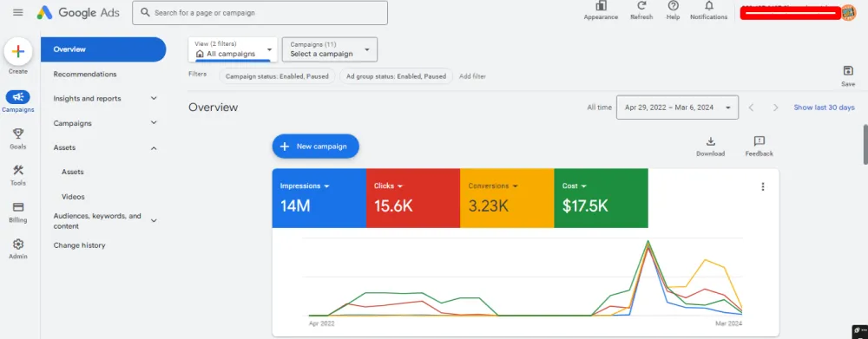The width and height of the screenshot is (868, 339).
Task: Edit the Ad group status filter chip
Action: tap(396, 76)
